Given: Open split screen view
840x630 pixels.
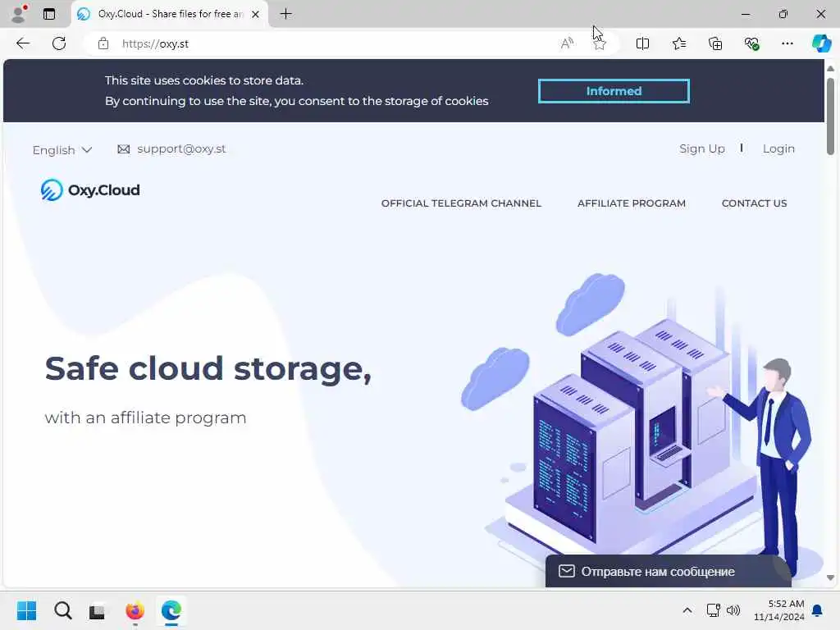Looking at the screenshot, I should (x=642, y=43).
